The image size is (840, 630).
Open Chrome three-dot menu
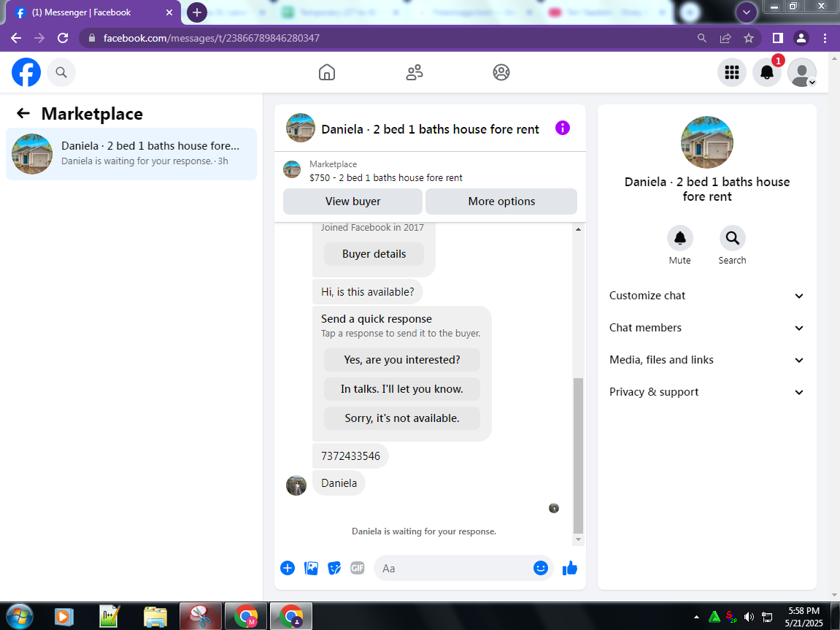pyautogui.click(x=825, y=38)
